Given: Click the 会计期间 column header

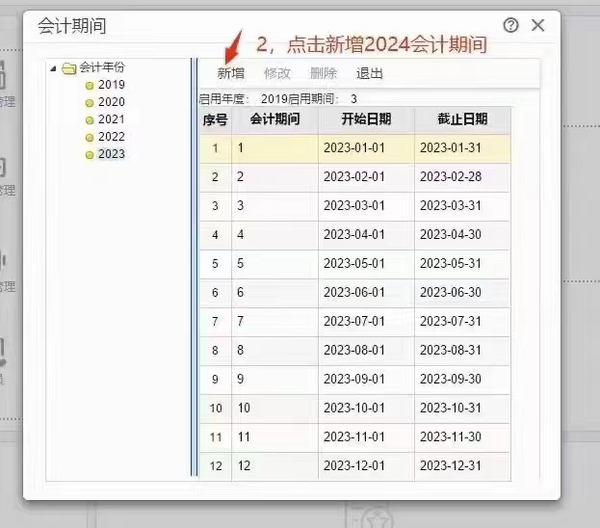Looking at the screenshot, I should point(275,120).
